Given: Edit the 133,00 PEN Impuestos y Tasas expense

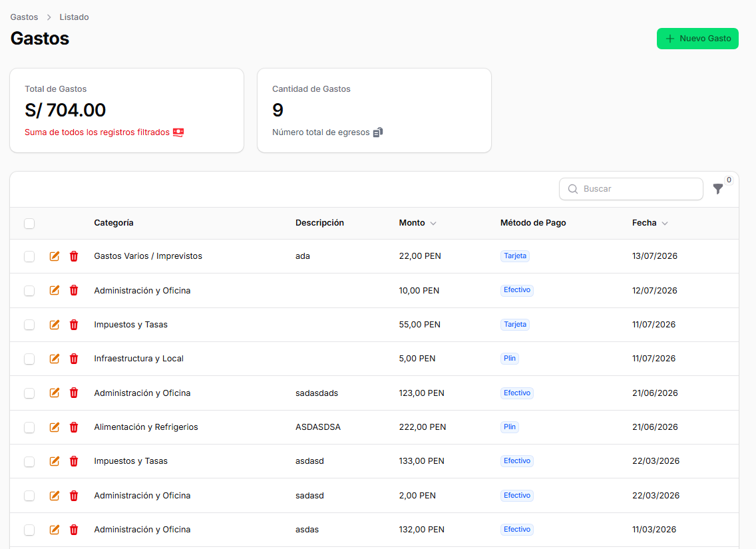Looking at the screenshot, I should coord(55,461).
